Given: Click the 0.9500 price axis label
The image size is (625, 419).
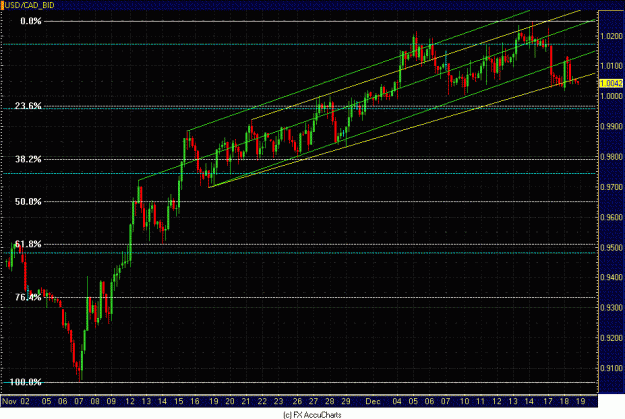Looking at the screenshot, I should pyautogui.click(x=611, y=247).
